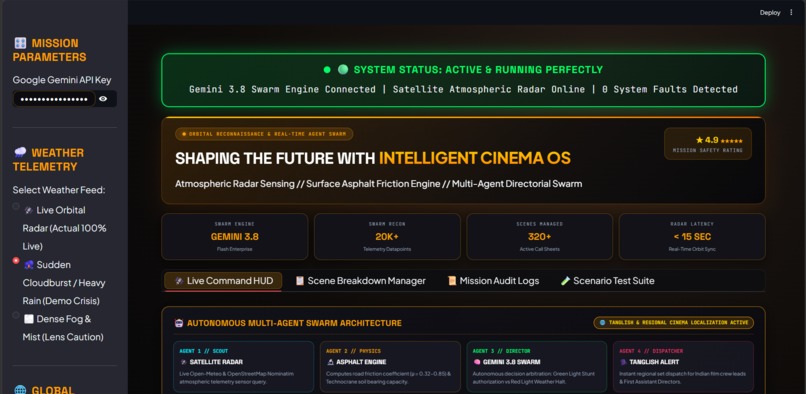This screenshot has height=394, width=806.
Task: Click the Scenes Managed 320+ stat card
Action: 539,237
